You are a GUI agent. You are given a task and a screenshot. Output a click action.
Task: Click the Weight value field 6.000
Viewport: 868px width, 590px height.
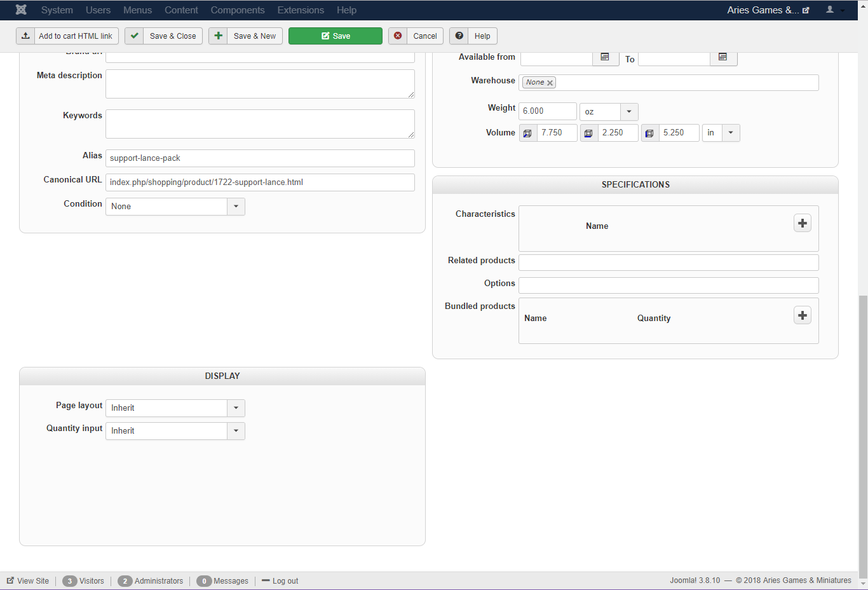pos(548,111)
